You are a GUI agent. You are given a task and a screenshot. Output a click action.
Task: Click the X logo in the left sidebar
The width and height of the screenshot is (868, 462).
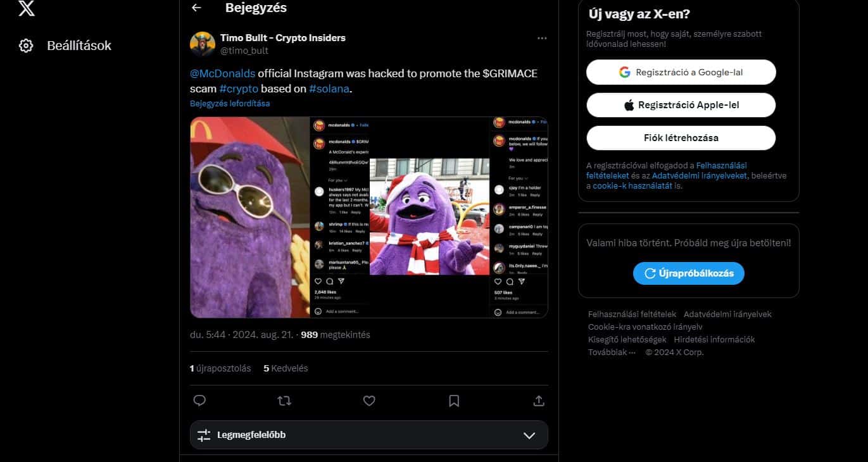click(26, 9)
